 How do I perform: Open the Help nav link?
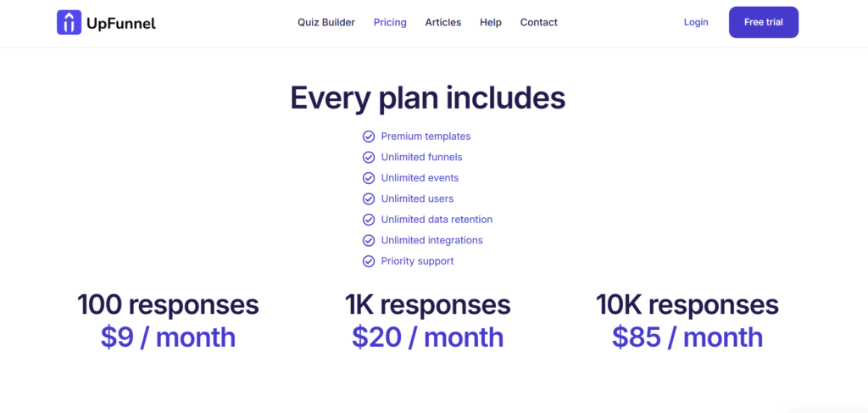tap(491, 23)
